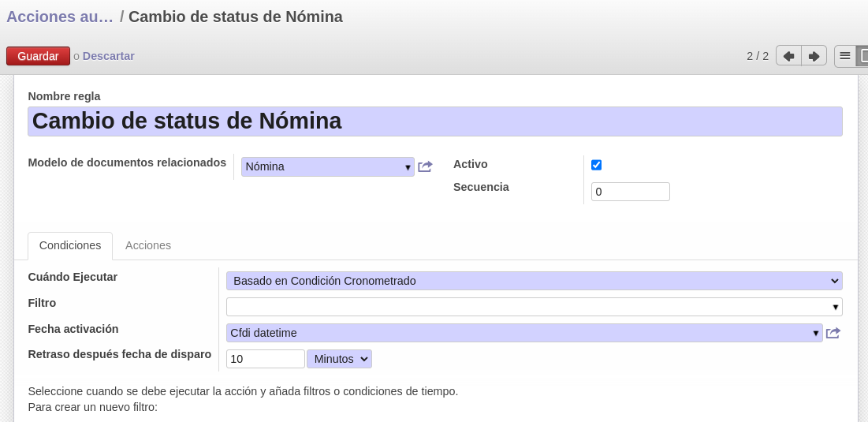
Task: Click the Secuencia input field
Action: click(x=631, y=192)
